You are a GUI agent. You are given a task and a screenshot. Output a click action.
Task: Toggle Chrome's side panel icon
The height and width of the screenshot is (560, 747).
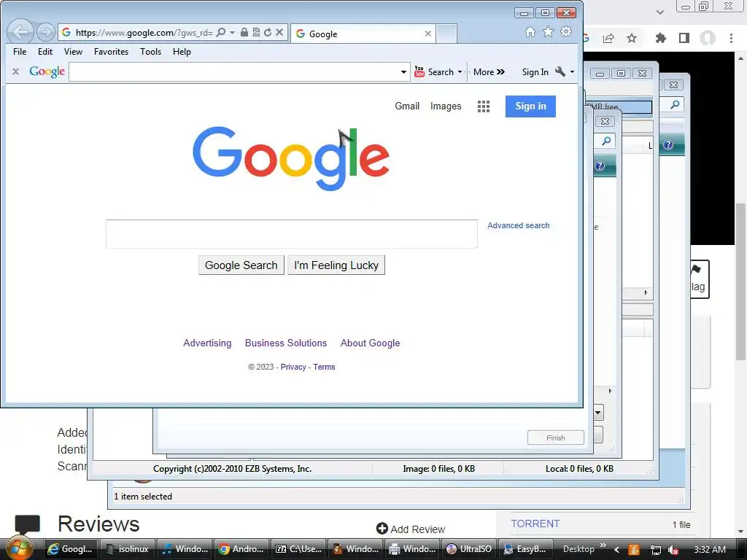point(684,38)
